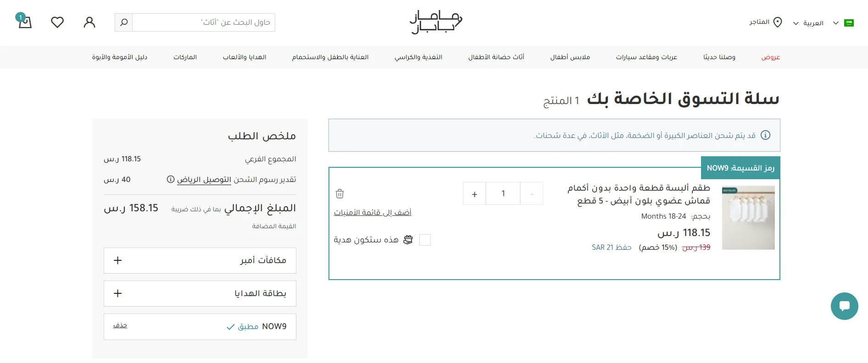
Task: Click the subtotal value '118.15 ر.س'
Action: tap(122, 159)
